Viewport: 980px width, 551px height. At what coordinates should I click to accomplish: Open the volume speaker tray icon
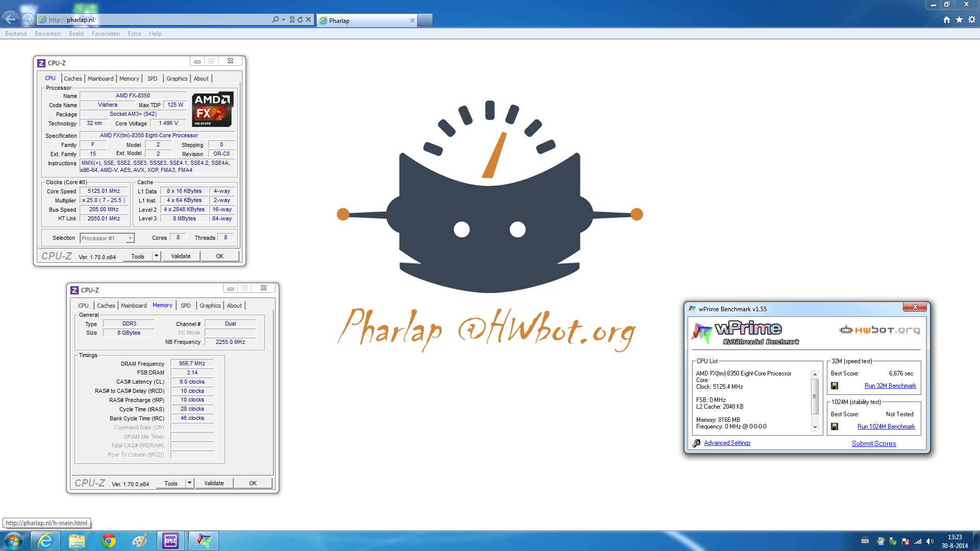930,541
